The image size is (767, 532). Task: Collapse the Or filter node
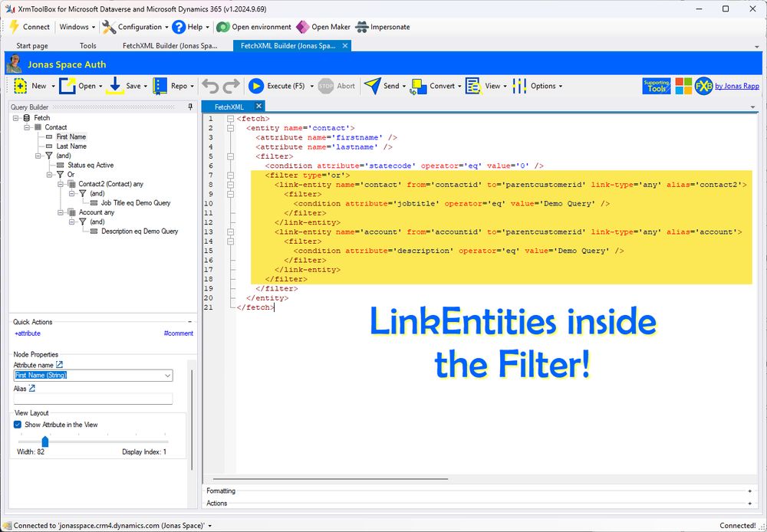pos(50,175)
